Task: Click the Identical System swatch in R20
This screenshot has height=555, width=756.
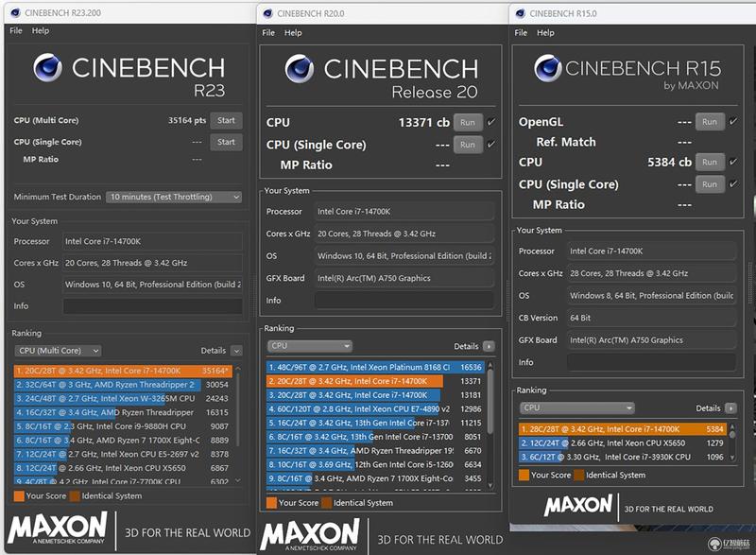Action: [326, 503]
